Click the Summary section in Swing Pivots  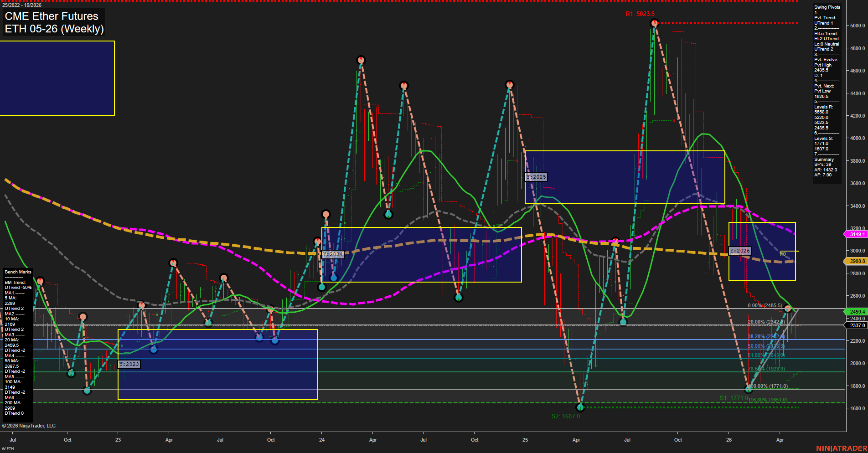(x=826, y=167)
